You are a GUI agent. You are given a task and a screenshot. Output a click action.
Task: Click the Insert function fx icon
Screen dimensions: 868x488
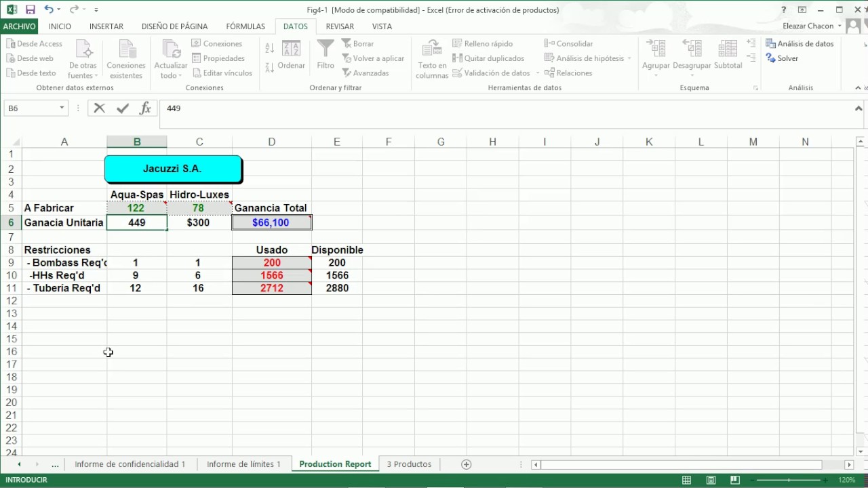[x=145, y=108]
